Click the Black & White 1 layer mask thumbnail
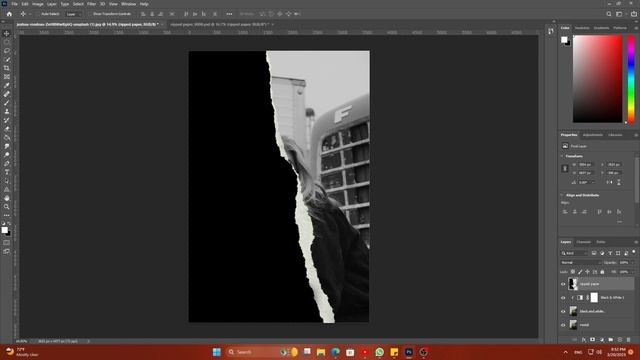This screenshot has width=640, height=360. pos(594,298)
